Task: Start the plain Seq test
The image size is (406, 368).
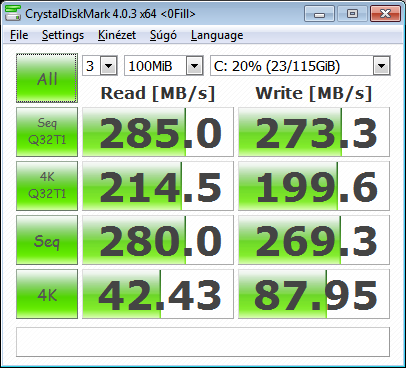Action: (47, 240)
